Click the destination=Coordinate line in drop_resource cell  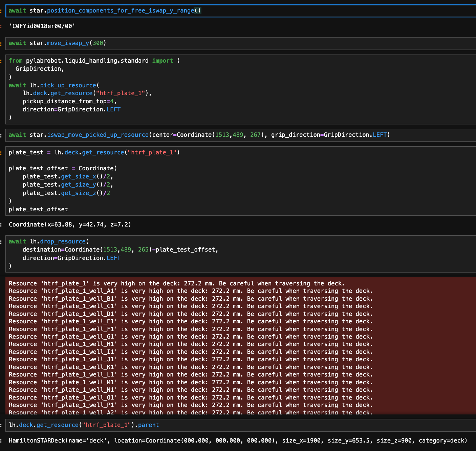[x=120, y=250]
